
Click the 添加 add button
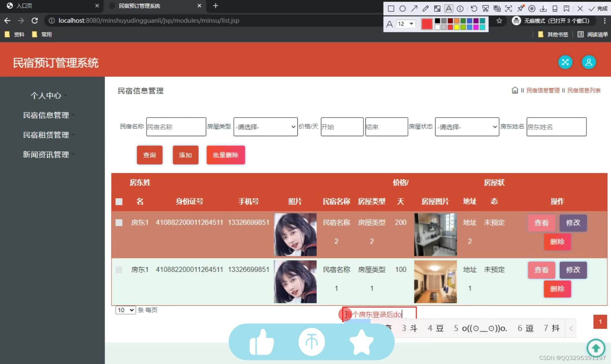click(185, 155)
